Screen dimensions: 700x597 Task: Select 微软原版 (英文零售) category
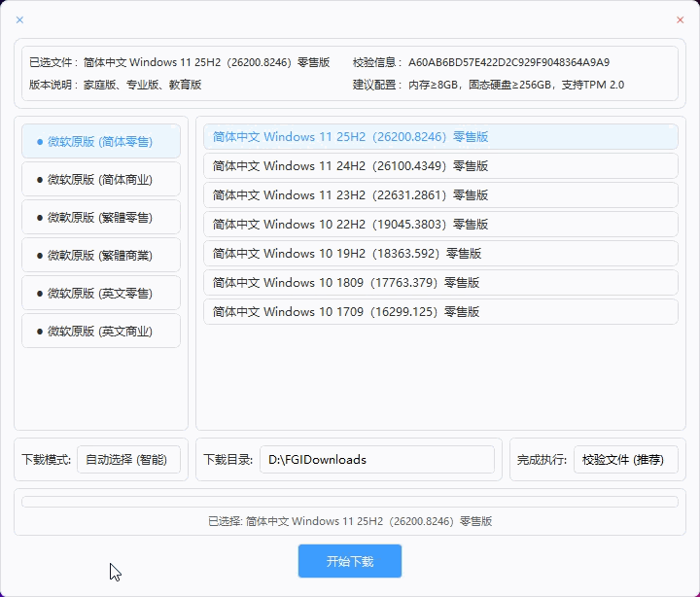[101, 294]
